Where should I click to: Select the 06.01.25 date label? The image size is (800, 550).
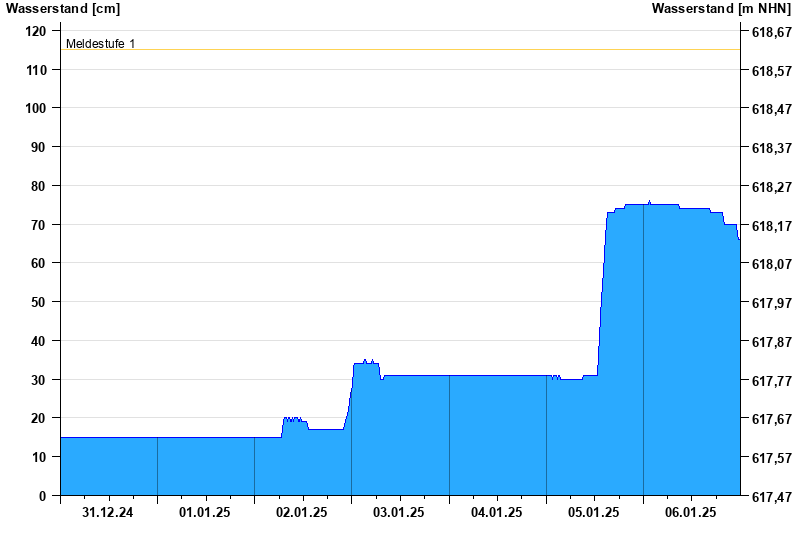pos(691,513)
